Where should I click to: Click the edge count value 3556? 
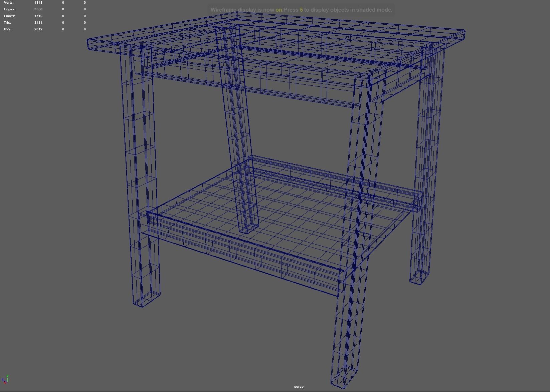(x=38, y=9)
